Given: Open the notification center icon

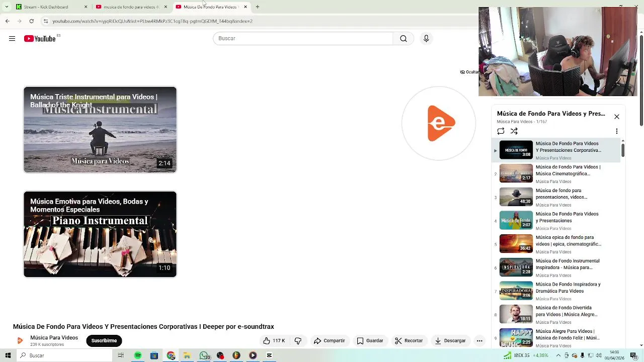Looking at the screenshot, I should [x=633, y=355].
